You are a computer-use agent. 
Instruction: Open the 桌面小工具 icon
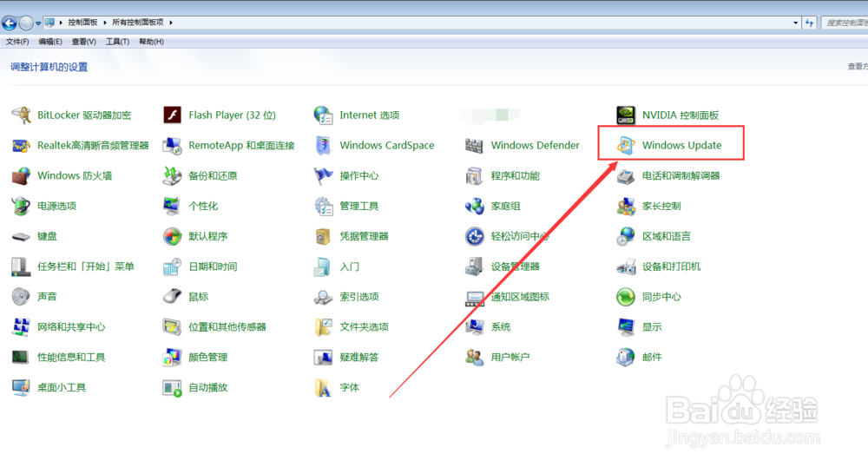point(21,387)
